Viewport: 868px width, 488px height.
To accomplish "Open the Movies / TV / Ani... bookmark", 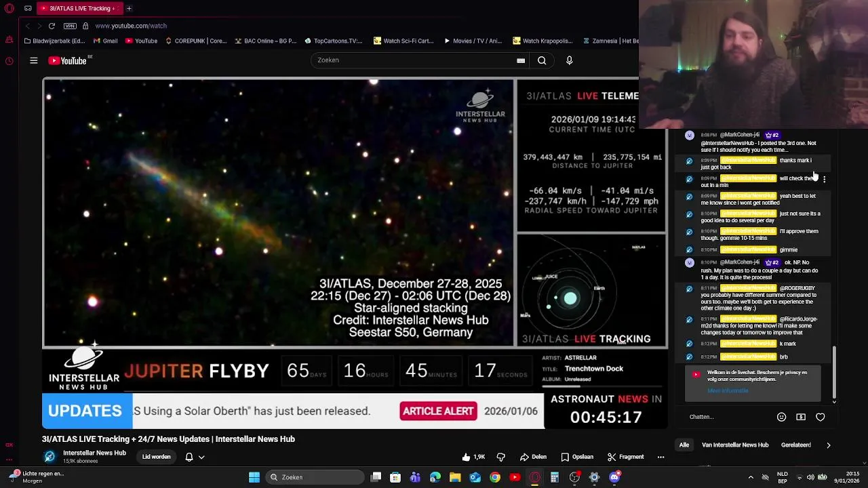I will tap(473, 41).
